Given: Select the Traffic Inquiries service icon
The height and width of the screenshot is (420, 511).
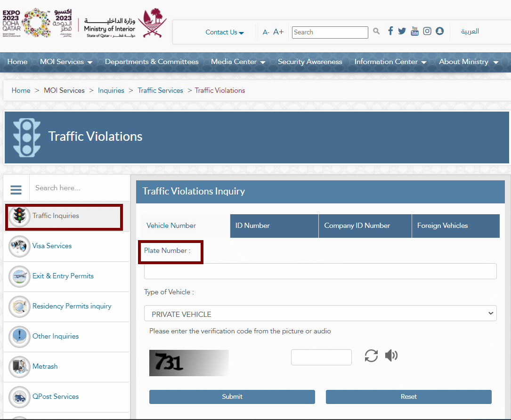Looking at the screenshot, I should point(19,217).
